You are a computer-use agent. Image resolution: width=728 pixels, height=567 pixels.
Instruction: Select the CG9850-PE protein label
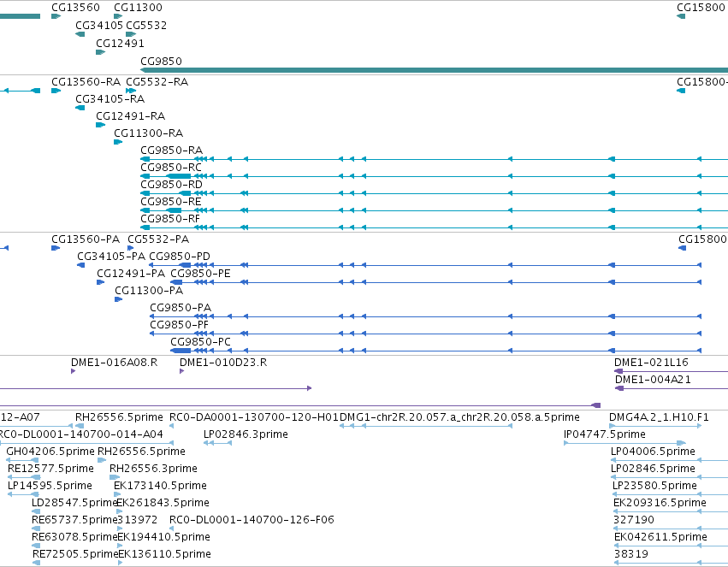pos(200,274)
